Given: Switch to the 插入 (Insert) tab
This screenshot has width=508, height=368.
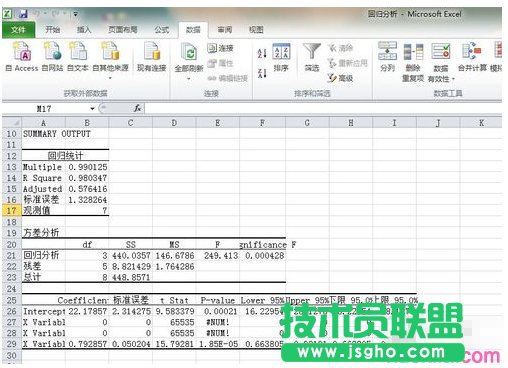Looking at the screenshot, I should [84, 30].
